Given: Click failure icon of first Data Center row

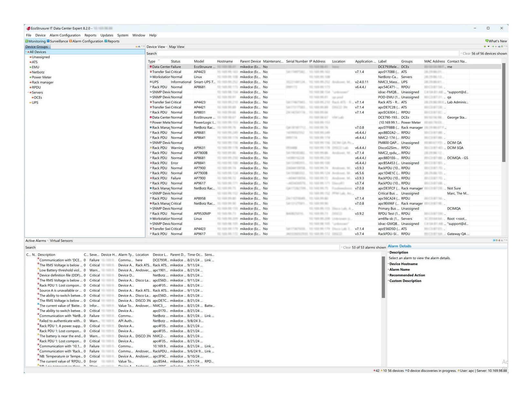Looking at the screenshot, I should (x=151, y=67).
